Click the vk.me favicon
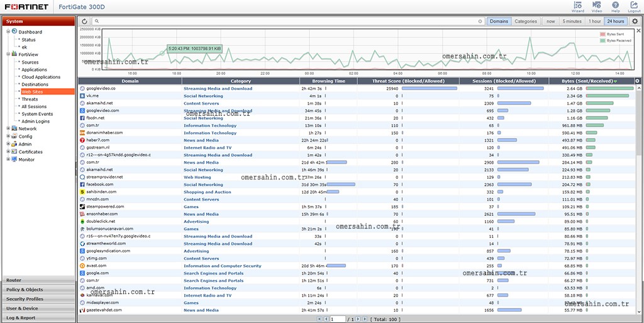This screenshot has width=644, height=323. tap(82, 96)
